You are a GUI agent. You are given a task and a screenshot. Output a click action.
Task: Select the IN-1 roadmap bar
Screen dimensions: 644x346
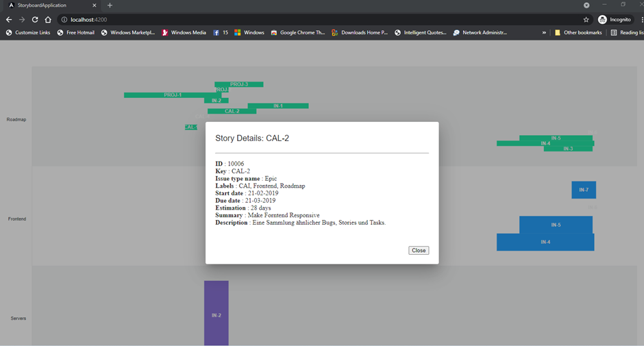(278, 106)
